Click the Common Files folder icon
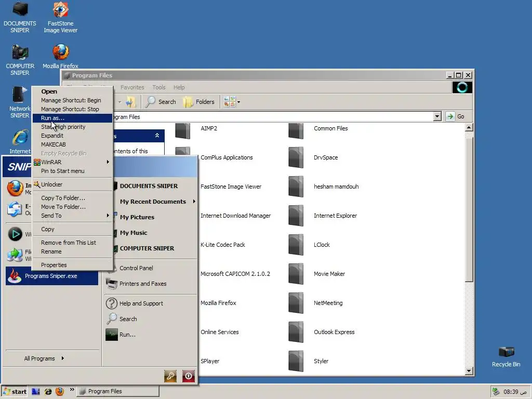 296,130
